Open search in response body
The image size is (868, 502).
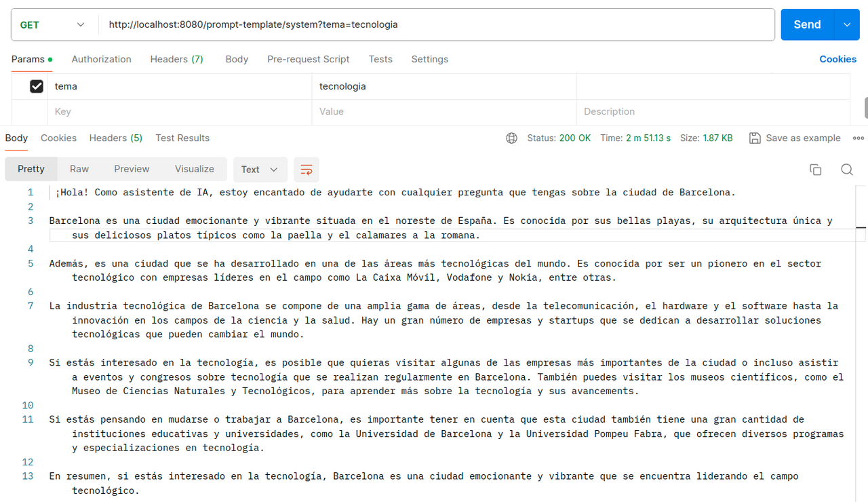pos(847,170)
